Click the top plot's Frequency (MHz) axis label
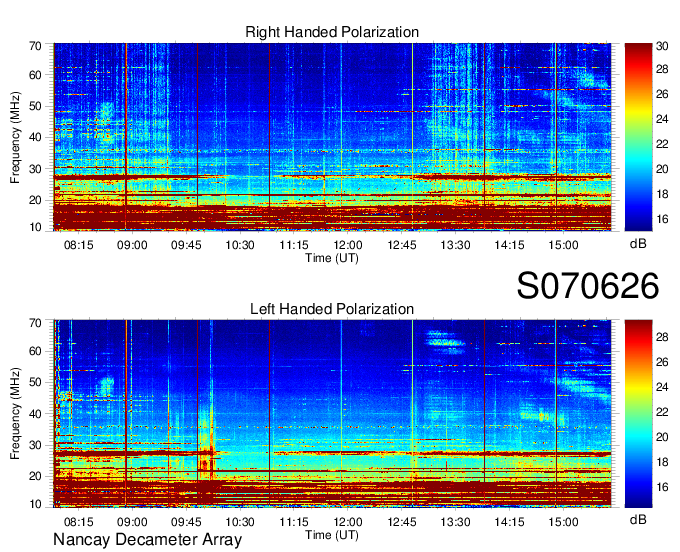This screenshot has height=552, width=680. [15, 137]
